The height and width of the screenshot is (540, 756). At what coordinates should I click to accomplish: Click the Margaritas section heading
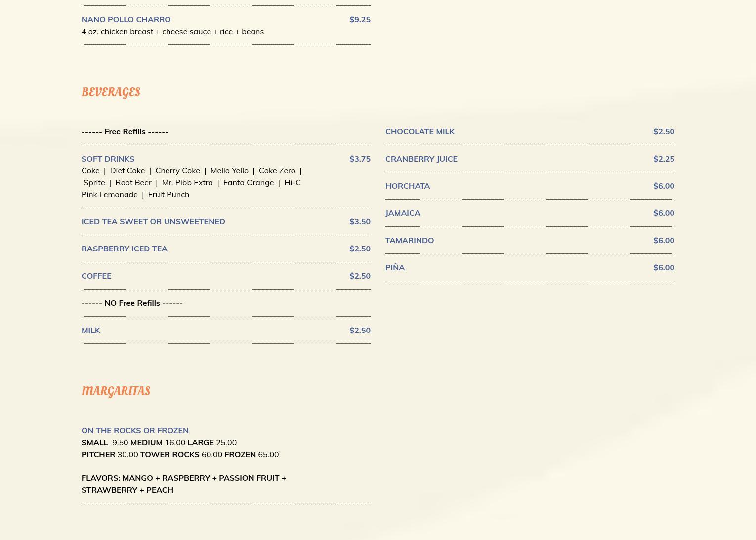pos(116,391)
